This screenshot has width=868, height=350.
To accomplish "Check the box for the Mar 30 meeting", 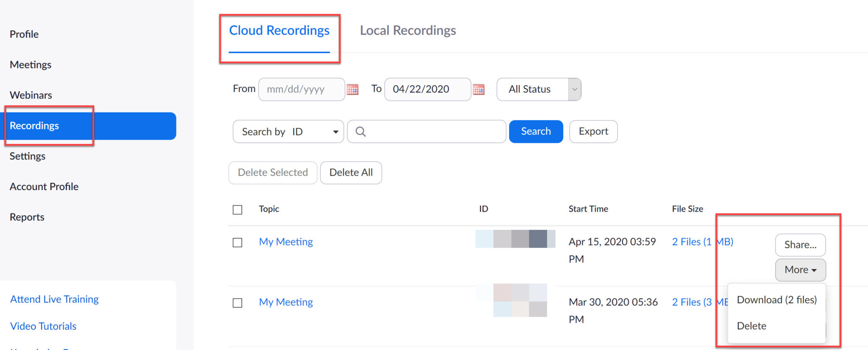I will (x=237, y=303).
